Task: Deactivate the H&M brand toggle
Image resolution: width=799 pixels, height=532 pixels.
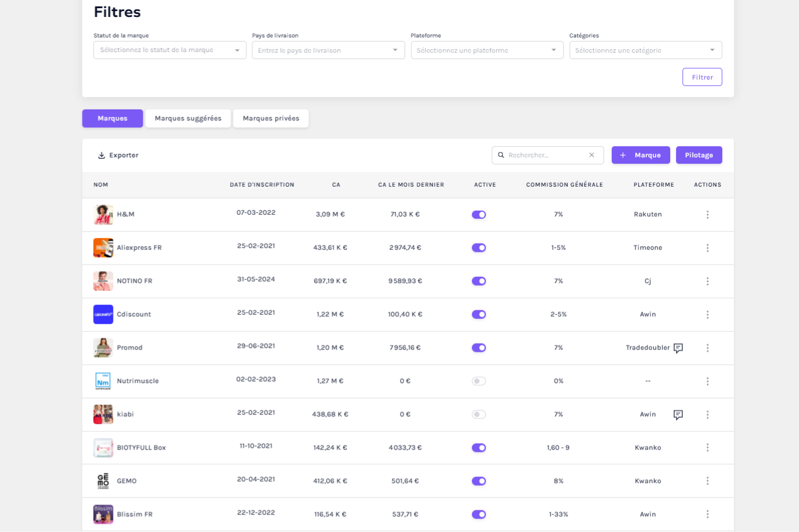Action: coord(479,215)
